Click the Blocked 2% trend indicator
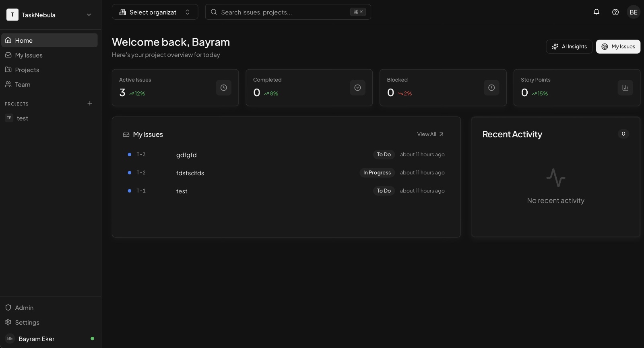 pyautogui.click(x=405, y=93)
